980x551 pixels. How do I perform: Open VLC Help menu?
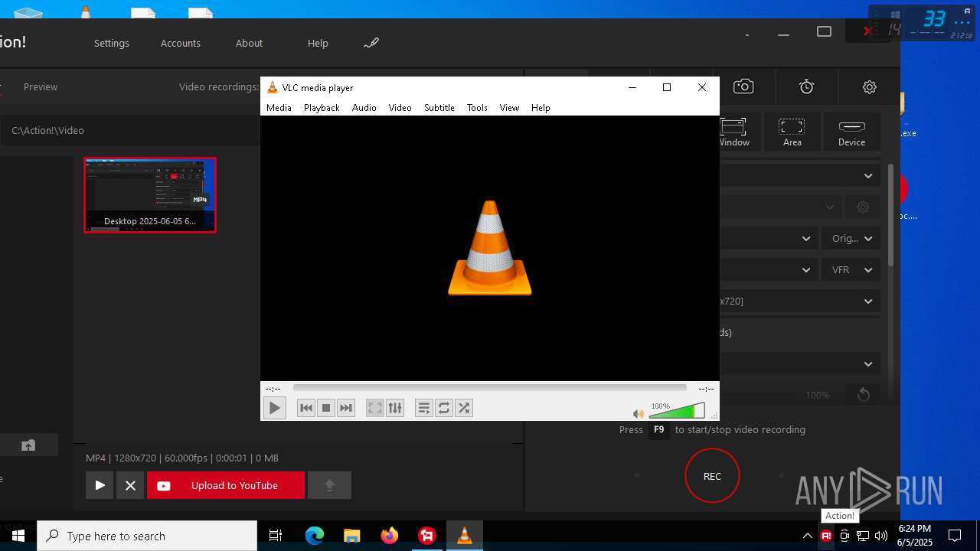pos(541,108)
